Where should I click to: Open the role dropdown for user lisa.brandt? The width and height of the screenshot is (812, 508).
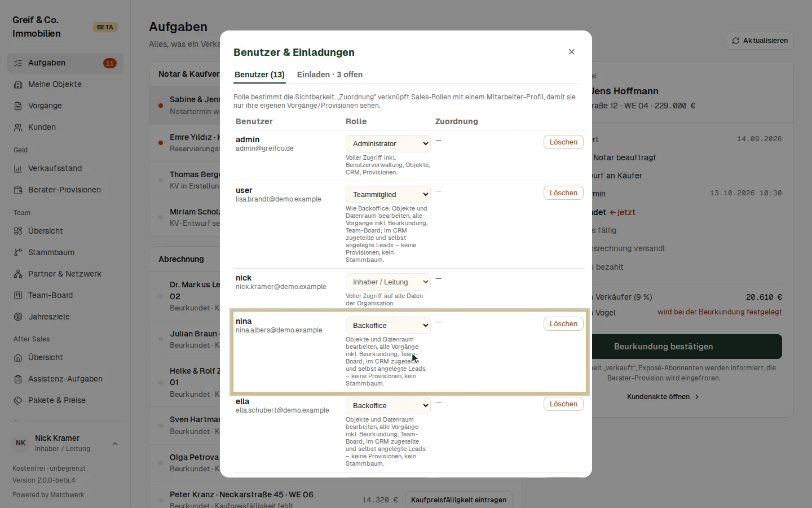pos(388,195)
